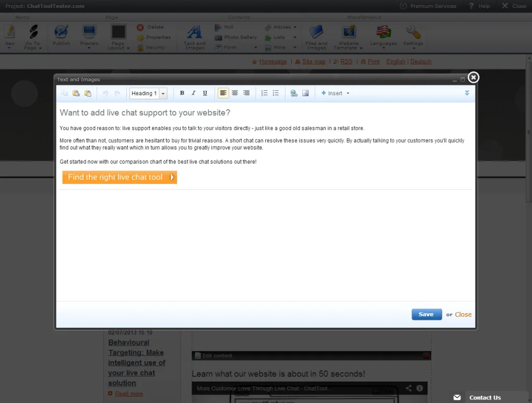Click the Print link
This screenshot has width=532, height=403.
click(x=374, y=62)
